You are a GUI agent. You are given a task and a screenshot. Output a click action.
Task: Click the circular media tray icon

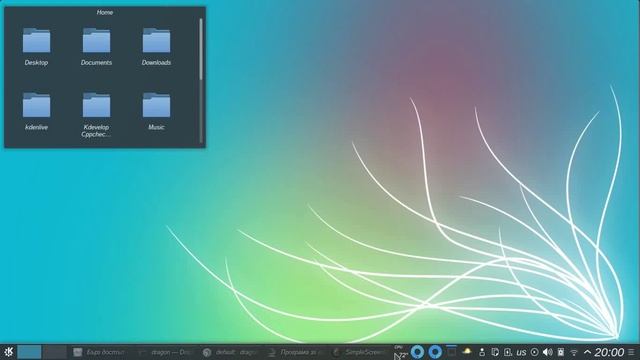[x=534, y=352]
